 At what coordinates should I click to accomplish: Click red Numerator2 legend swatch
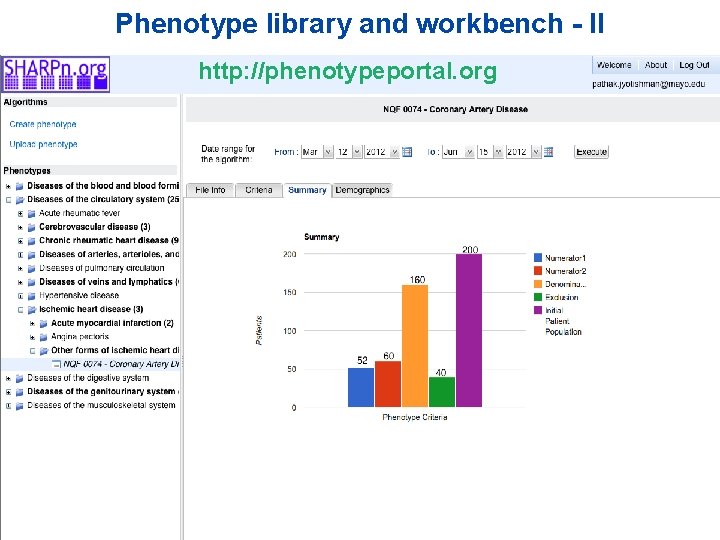click(538, 271)
